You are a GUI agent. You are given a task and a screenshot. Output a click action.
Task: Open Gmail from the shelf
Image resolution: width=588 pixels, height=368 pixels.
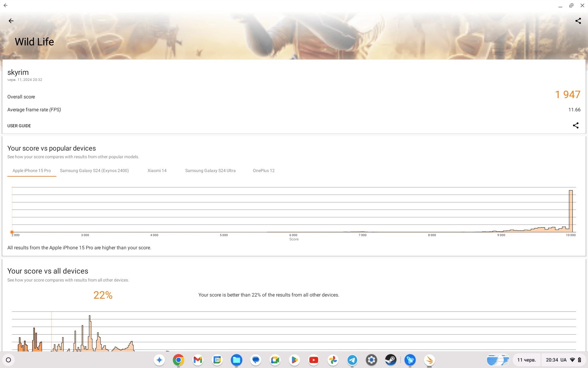tap(198, 360)
